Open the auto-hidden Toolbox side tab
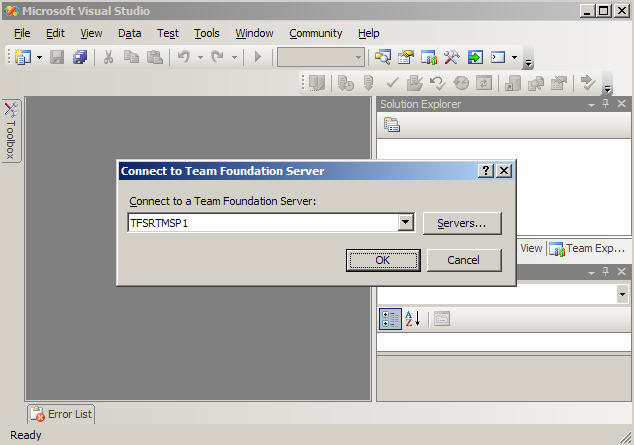The image size is (634, 445). 11,131
